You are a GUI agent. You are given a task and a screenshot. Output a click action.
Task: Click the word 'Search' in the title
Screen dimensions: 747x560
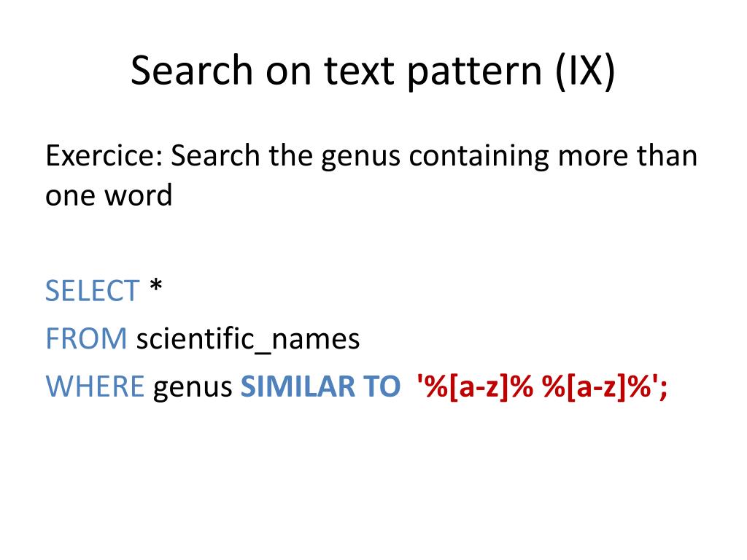tap(192, 70)
